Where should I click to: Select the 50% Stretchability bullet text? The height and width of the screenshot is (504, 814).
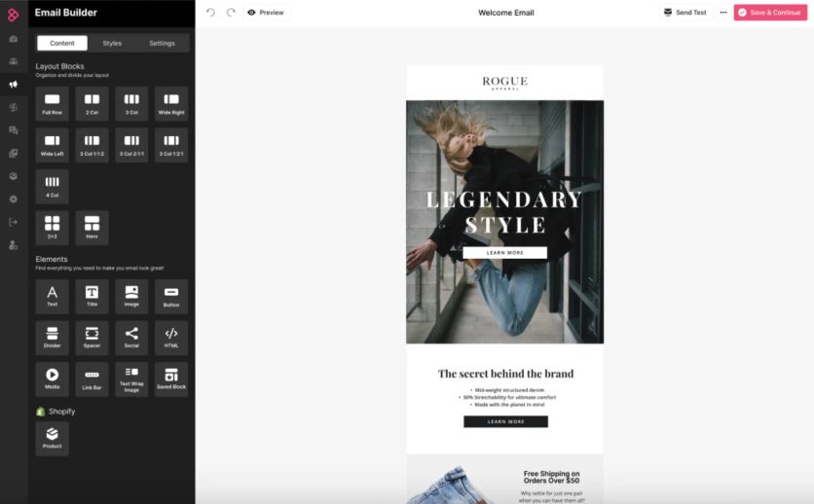(x=508, y=397)
